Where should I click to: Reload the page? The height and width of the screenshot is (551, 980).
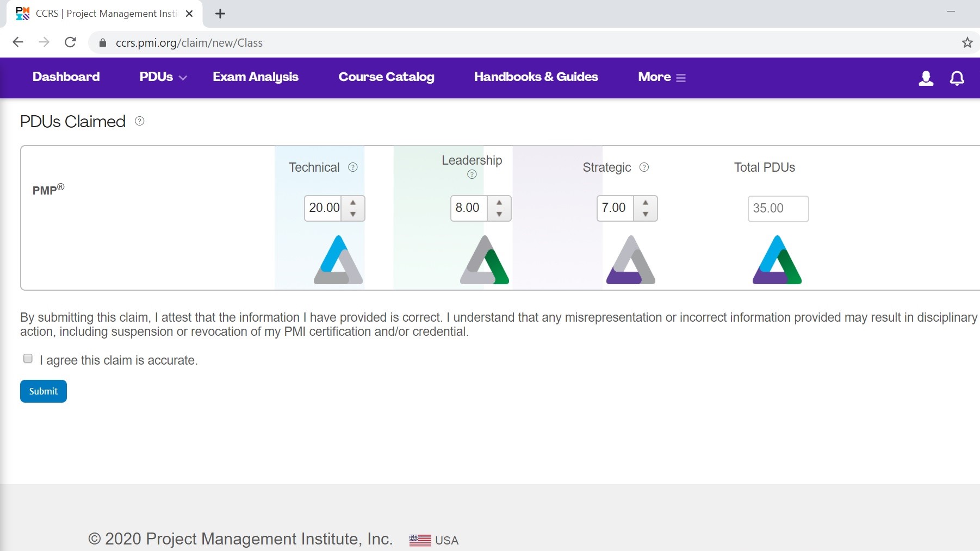pos(70,42)
